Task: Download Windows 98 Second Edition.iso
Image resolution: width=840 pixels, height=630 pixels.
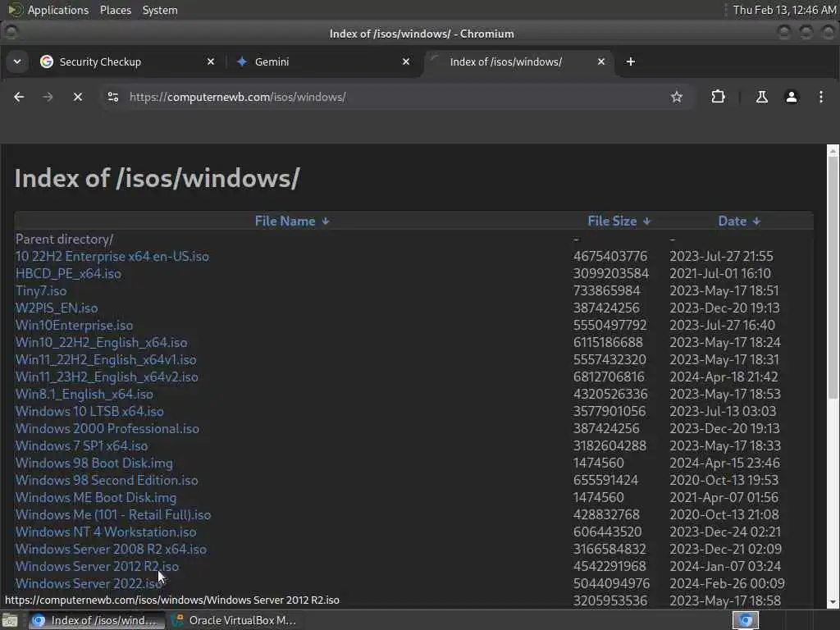Action: coord(107,480)
